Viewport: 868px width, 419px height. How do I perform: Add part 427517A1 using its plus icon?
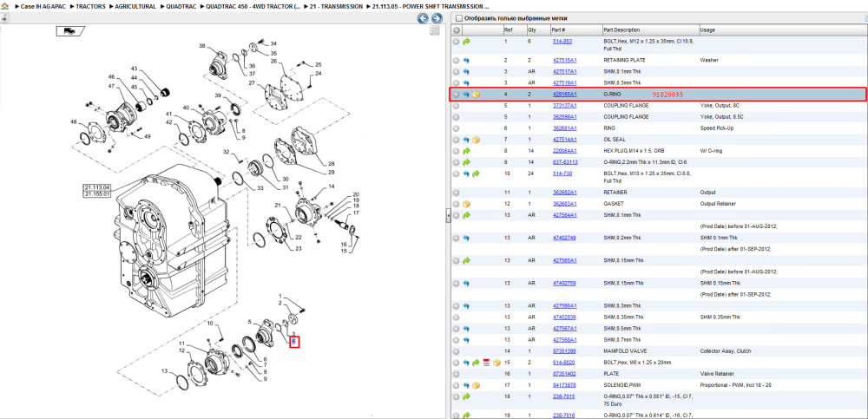[x=457, y=72]
